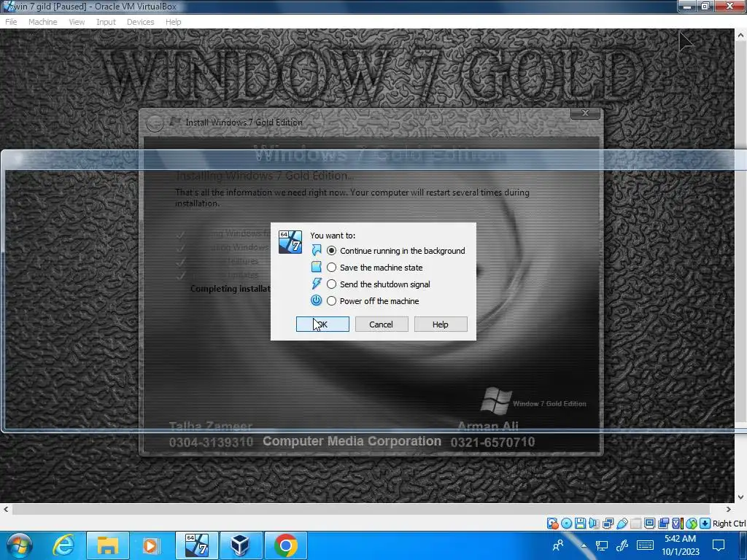
Task: Click the lightning icon beside shutdown signal
Action: pyautogui.click(x=317, y=284)
